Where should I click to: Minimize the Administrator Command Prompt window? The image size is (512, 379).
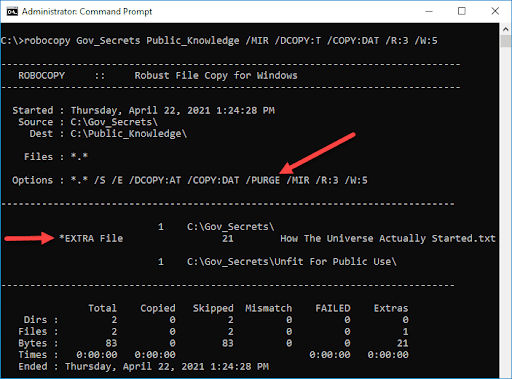point(429,11)
